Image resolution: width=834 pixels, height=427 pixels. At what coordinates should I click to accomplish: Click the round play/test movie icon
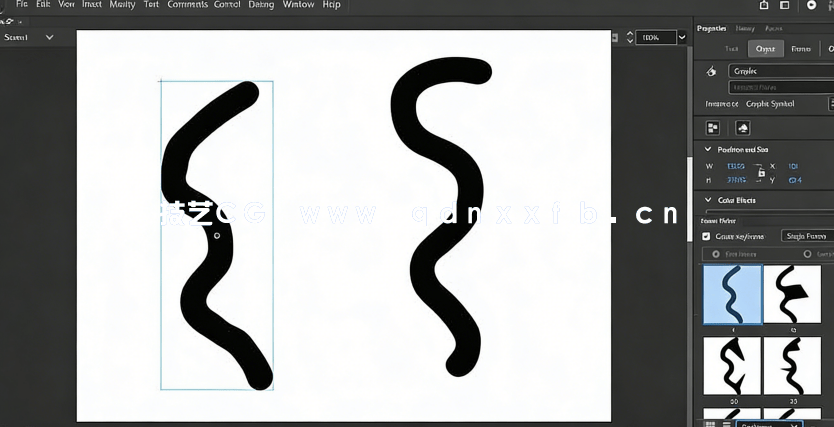point(811,5)
